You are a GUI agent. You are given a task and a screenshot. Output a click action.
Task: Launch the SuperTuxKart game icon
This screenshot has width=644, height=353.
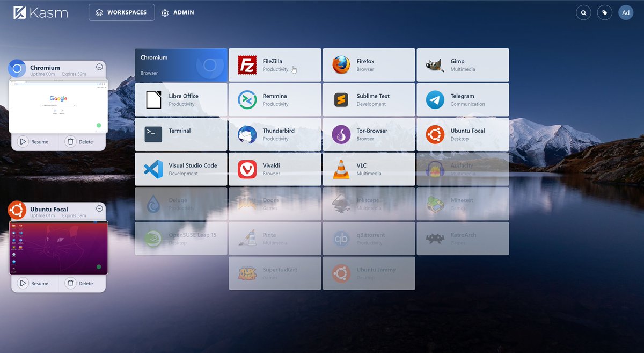[247, 273]
